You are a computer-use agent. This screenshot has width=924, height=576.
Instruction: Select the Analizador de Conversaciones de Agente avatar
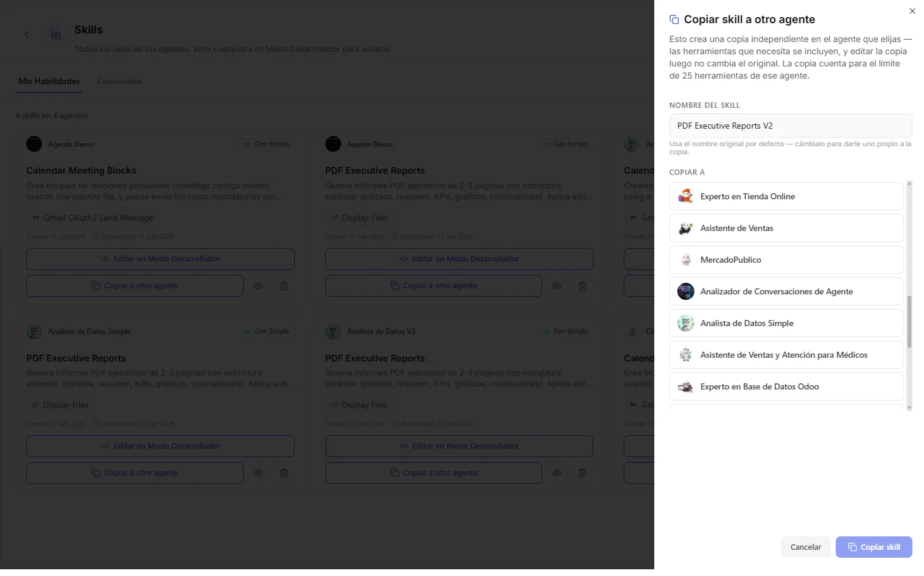click(686, 291)
